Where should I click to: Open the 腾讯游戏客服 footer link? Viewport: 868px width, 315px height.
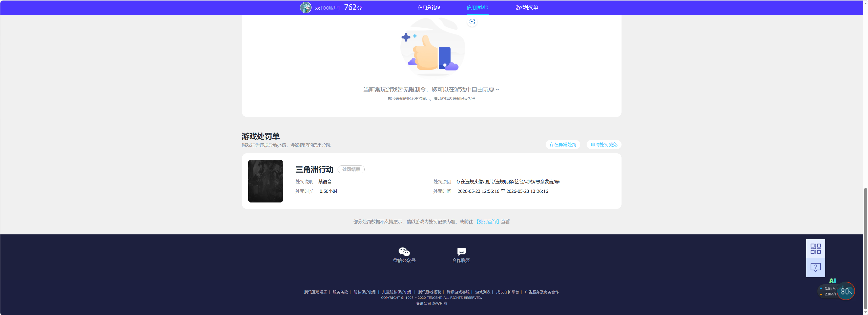(x=458, y=292)
